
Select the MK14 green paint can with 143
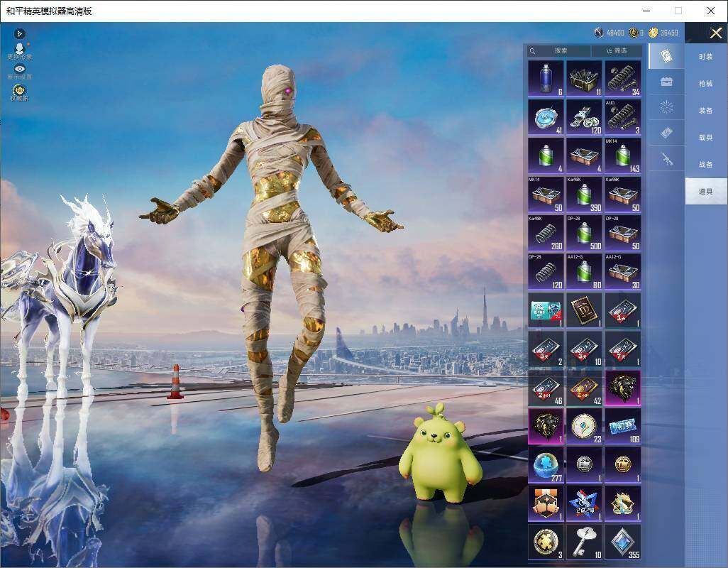623,156
